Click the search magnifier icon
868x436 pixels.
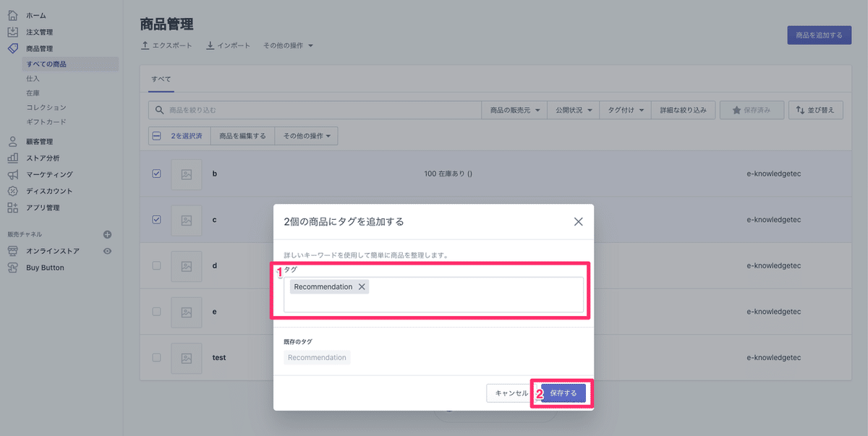tap(159, 111)
